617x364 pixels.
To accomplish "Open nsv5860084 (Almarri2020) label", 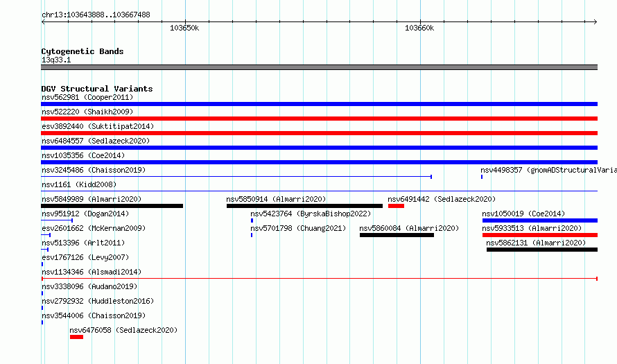I will [409, 228].
